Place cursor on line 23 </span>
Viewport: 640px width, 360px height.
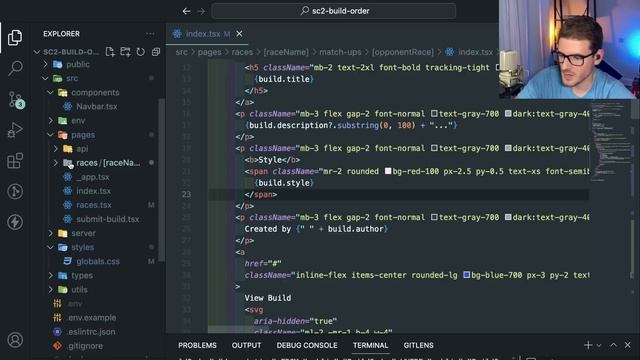(260, 195)
